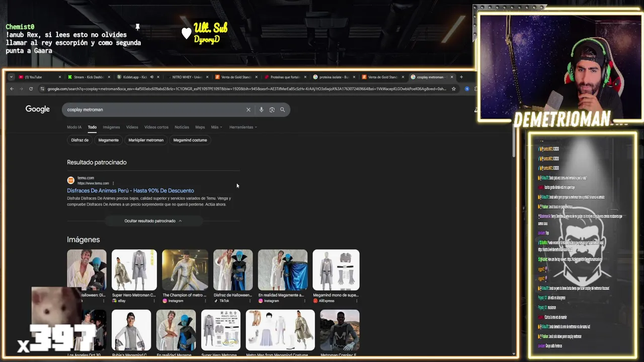Open Google Lens image search icon
Image resolution: width=644 pixels, height=362 pixels.
click(272, 110)
